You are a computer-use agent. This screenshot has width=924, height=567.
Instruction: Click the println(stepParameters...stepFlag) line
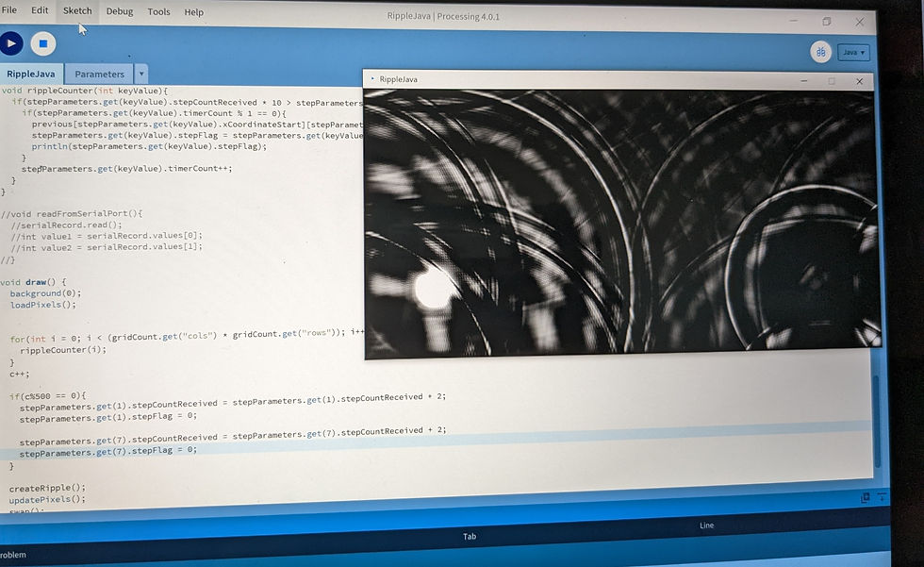(149, 146)
